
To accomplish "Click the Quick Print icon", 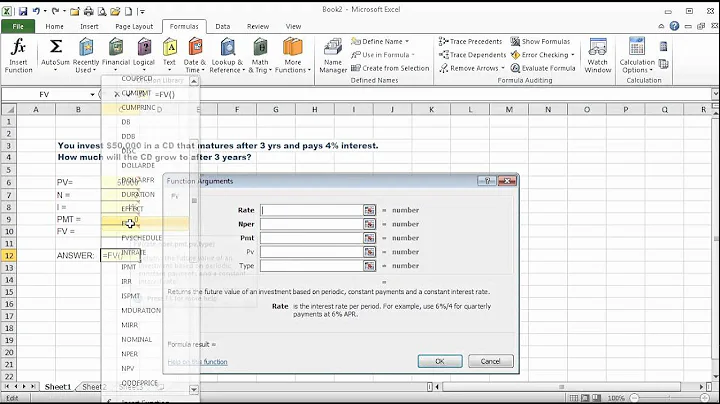I will (88, 11).
